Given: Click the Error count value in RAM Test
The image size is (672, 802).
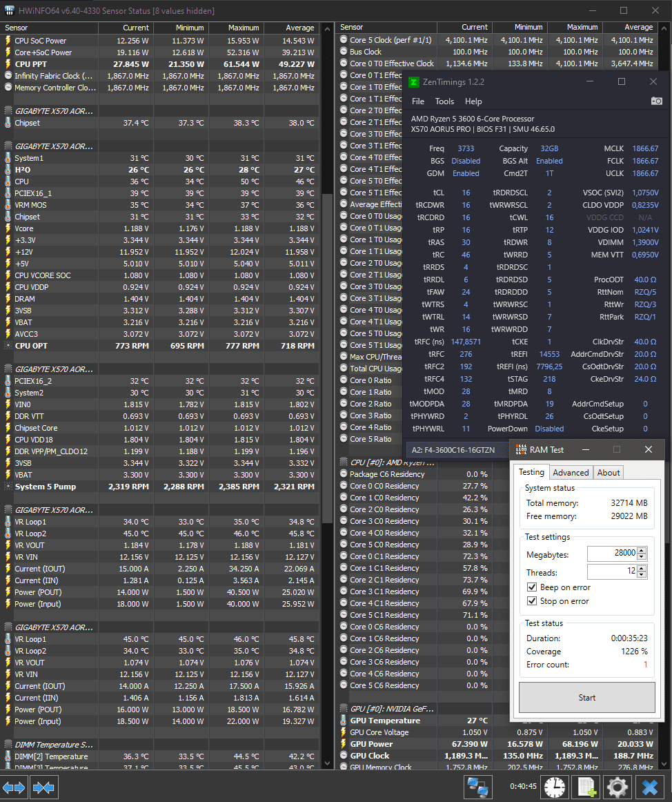Looking at the screenshot, I should (x=645, y=665).
